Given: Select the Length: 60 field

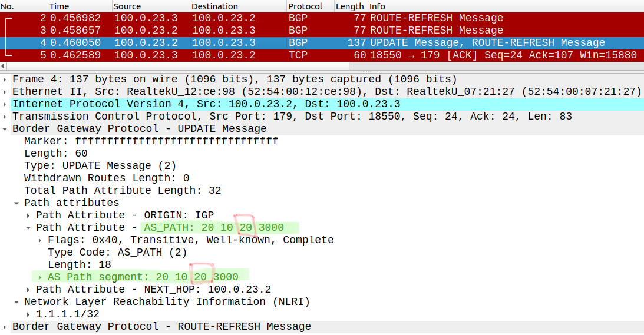Looking at the screenshot, I should coord(56,154).
